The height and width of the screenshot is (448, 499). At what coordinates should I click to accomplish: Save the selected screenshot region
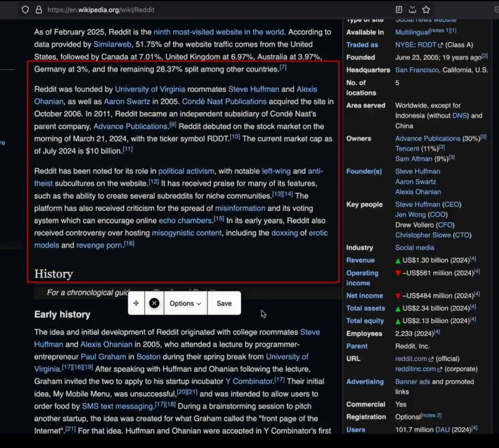[224, 303]
